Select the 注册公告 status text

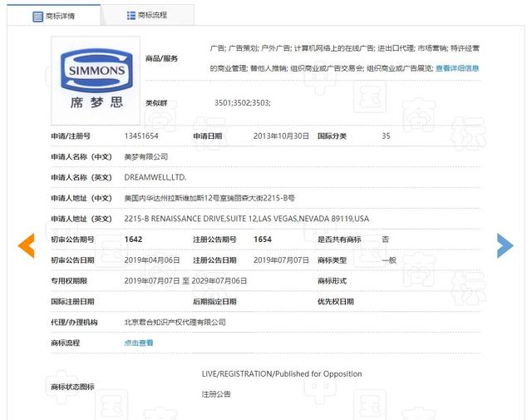click(x=216, y=394)
